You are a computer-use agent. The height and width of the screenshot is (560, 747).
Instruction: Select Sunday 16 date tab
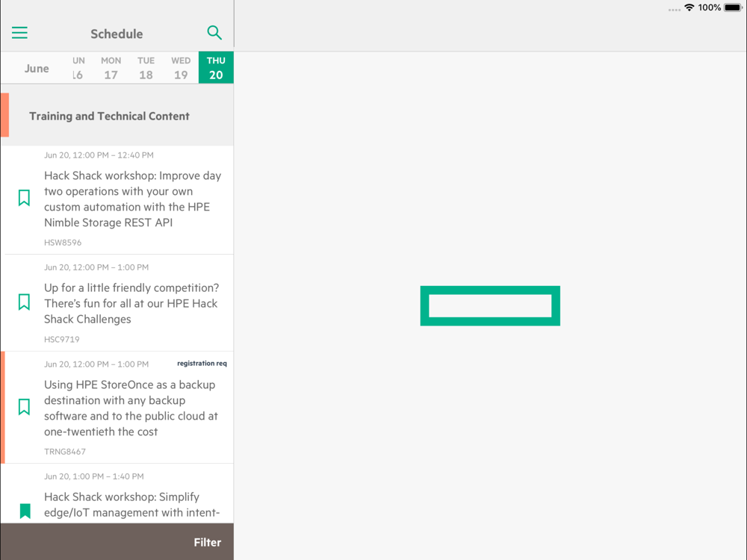pyautogui.click(x=78, y=68)
